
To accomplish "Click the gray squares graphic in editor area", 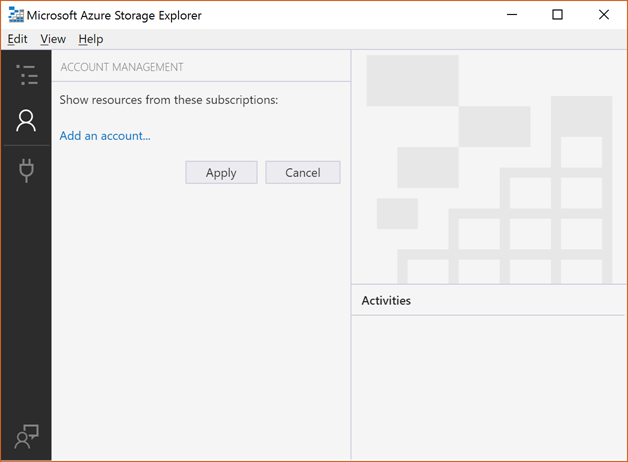I will pyautogui.click(x=489, y=169).
